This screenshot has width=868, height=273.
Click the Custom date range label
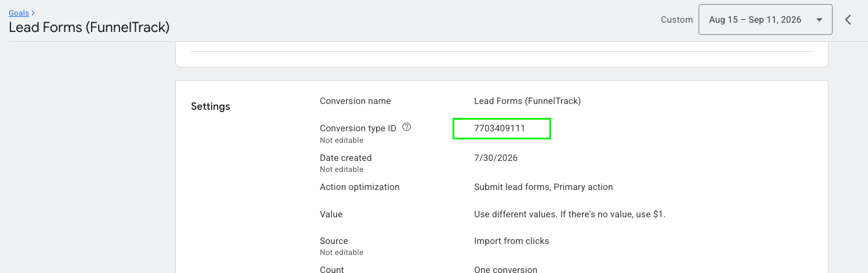(x=677, y=20)
